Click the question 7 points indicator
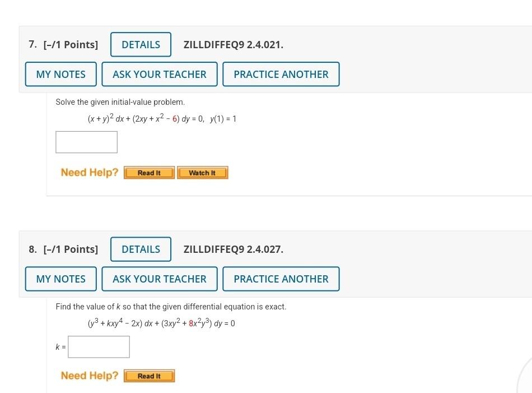The height and width of the screenshot is (393, 532). point(71,44)
